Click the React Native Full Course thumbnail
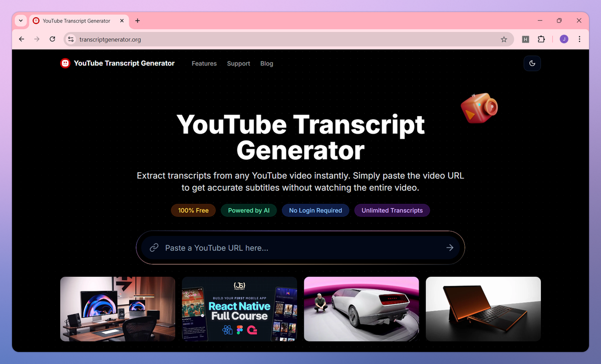 (239, 309)
